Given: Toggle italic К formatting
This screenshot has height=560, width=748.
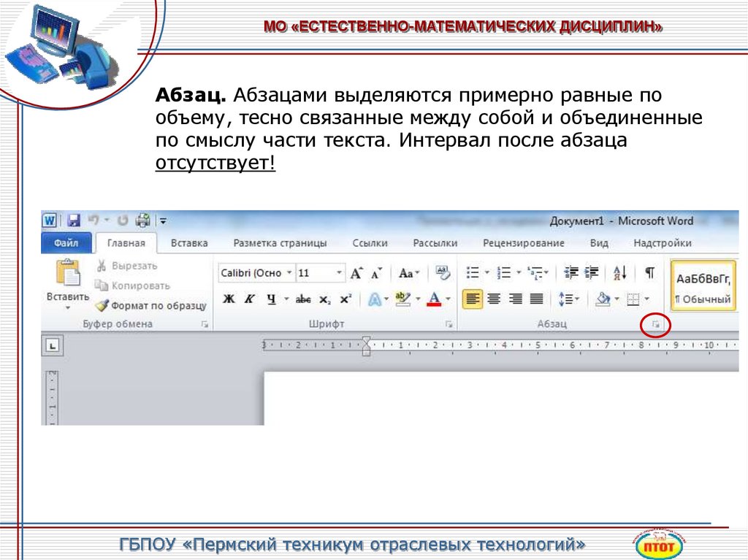Looking at the screenshot, I should [x=249, y=299].
